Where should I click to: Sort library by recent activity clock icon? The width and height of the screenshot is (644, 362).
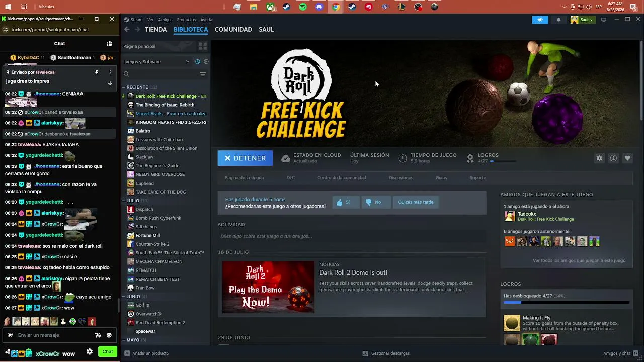[x=198, y=62]
